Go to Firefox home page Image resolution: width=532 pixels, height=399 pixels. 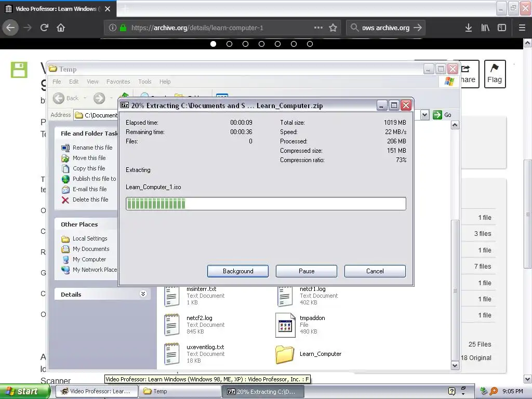point(61,28)
